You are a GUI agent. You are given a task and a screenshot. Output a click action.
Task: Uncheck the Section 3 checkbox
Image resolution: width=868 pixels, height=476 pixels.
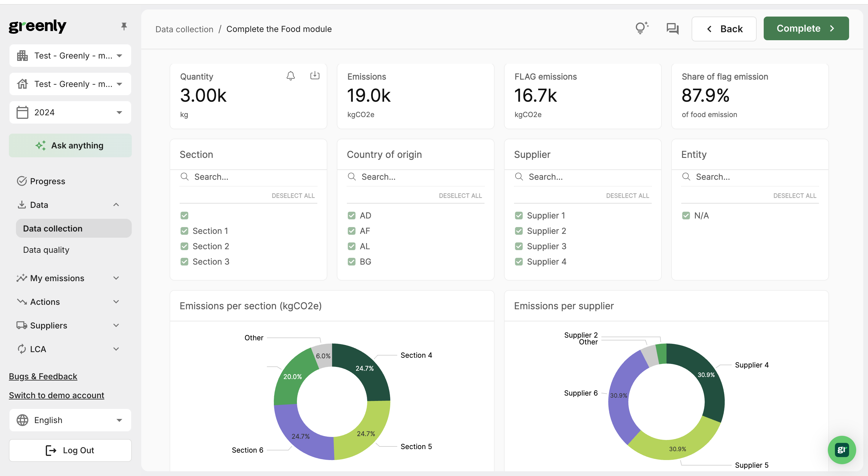pos(184,262)
